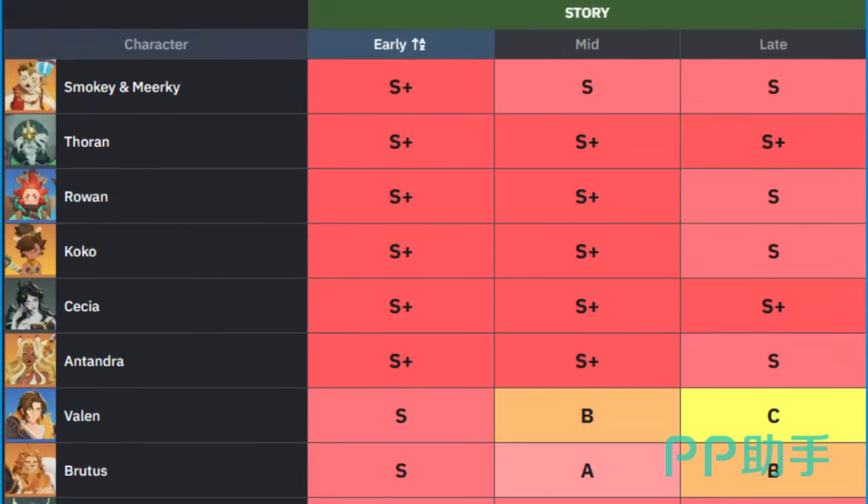The width and height of the screenshot is (868, 504).
Task: Click Cecia's portrait icon
Action: [31, 305]
